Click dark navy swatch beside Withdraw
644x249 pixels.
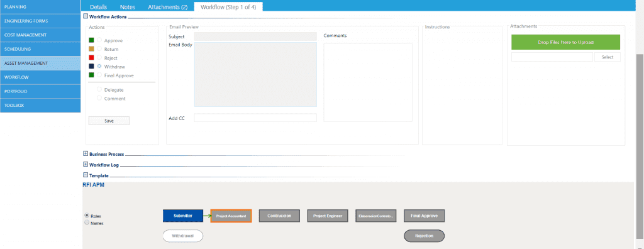pos(92,66)
